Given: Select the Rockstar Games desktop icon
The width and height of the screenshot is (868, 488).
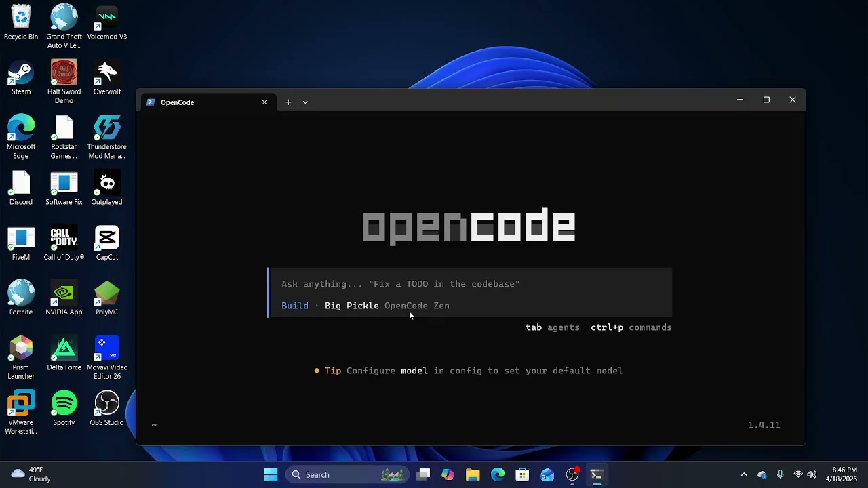Looking at the screenshot, I should click(64, 137).
